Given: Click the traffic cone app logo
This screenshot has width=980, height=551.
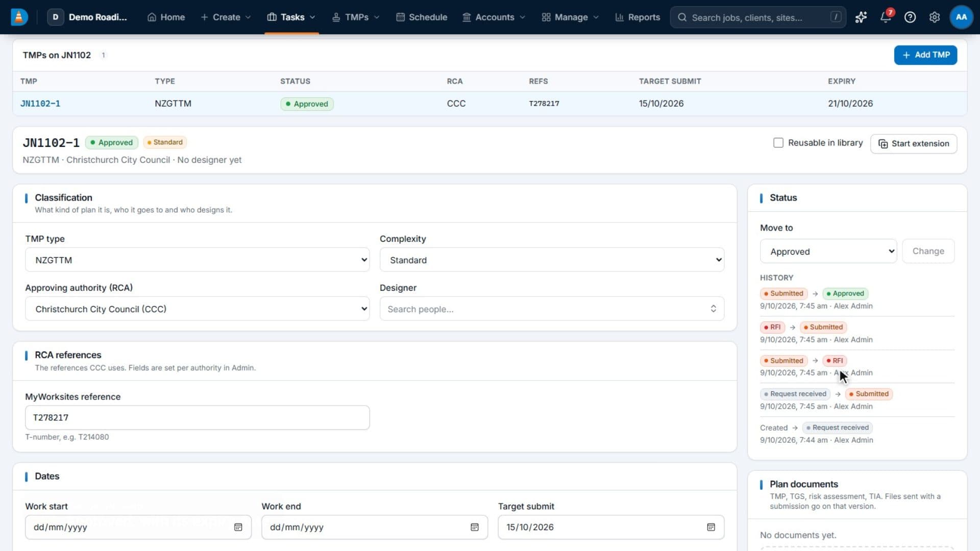Looking at the screenshot, I should [x=19, y=17].
